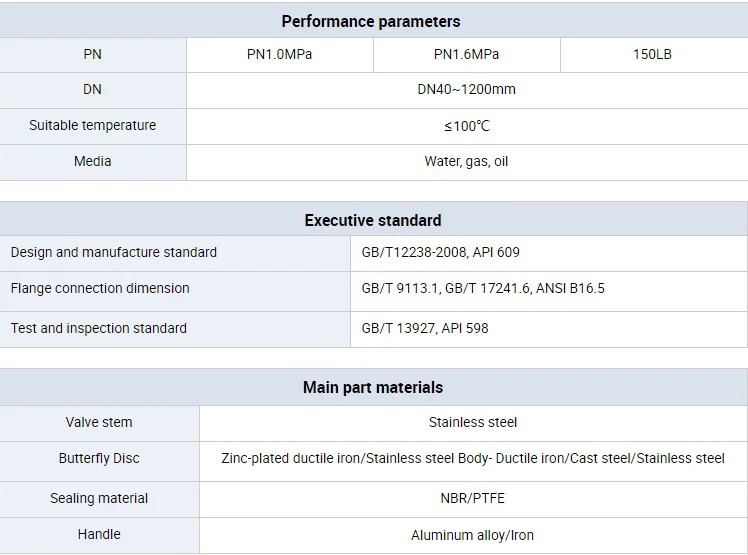
Task: Select the PN1.0MPa cell
Action: point(279,54)
